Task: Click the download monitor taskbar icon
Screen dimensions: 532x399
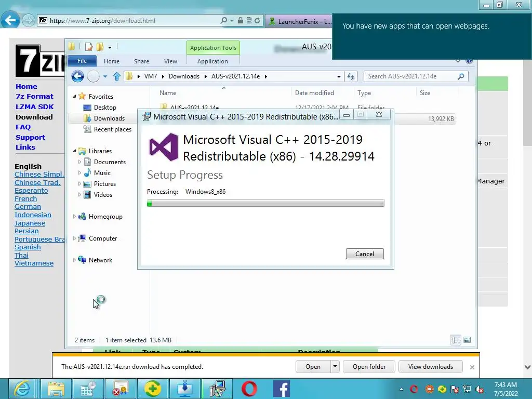Action: point(185,389)
